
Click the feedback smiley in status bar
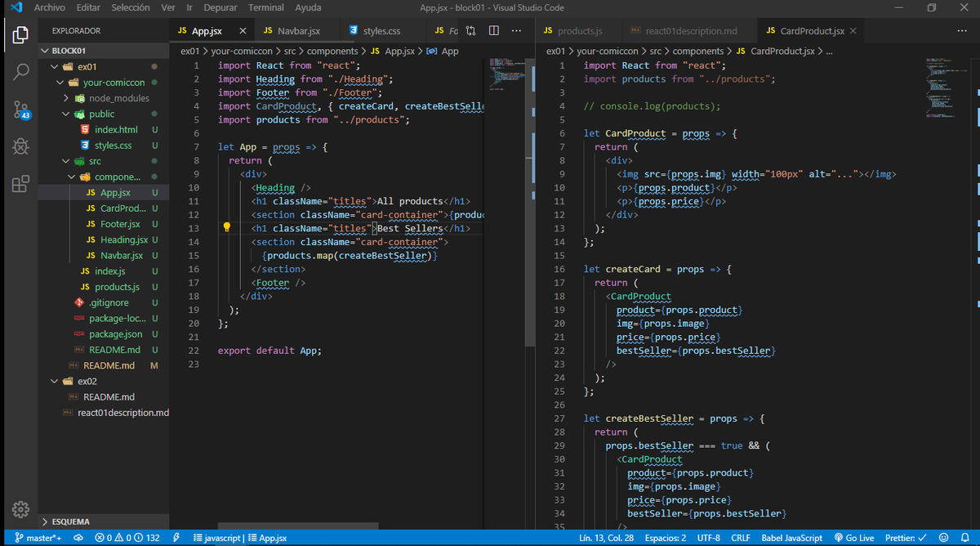944,538
